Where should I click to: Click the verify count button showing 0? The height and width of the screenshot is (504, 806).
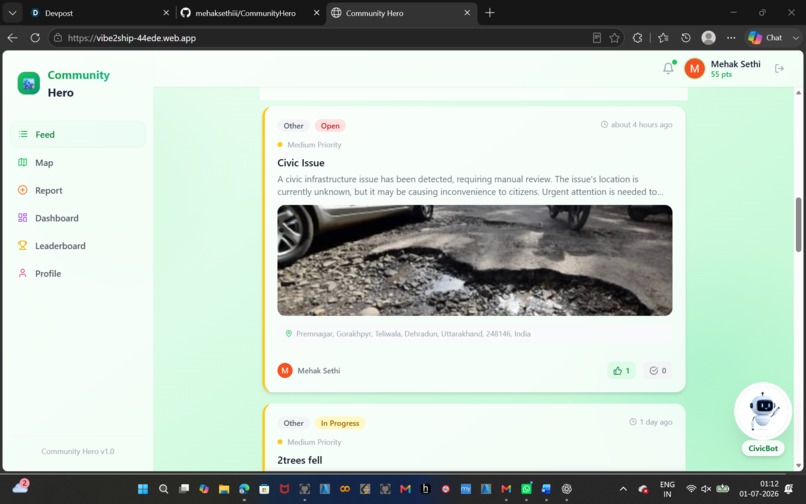pos(658,370)
